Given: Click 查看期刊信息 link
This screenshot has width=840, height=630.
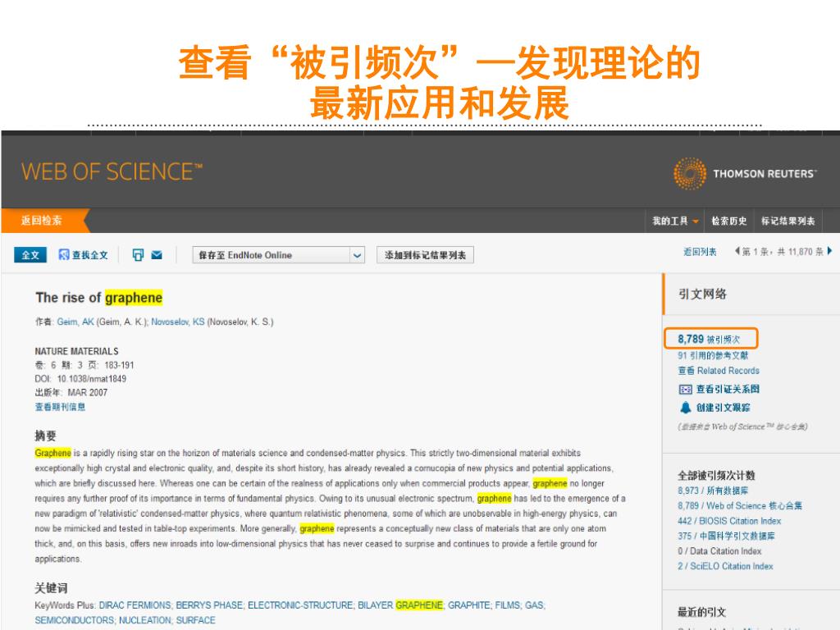Looking at the screenshot, I should [60, 407].
